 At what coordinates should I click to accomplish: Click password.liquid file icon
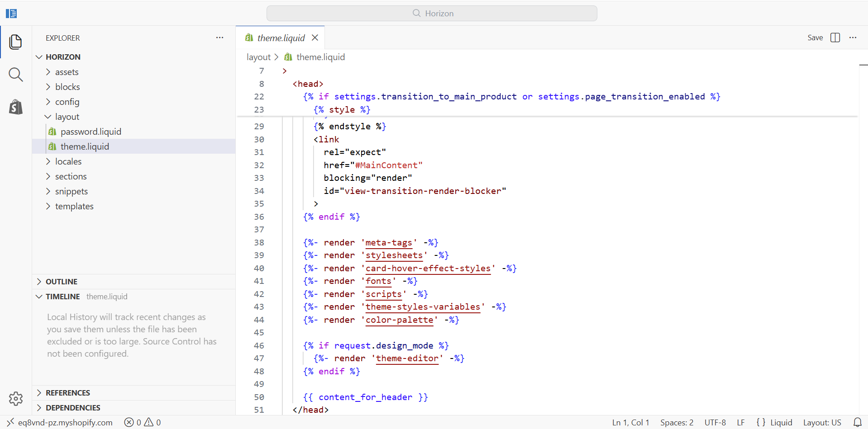[52, 132]
